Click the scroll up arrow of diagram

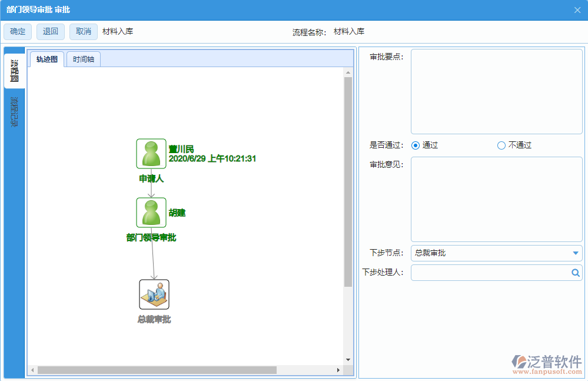point(348,72)
